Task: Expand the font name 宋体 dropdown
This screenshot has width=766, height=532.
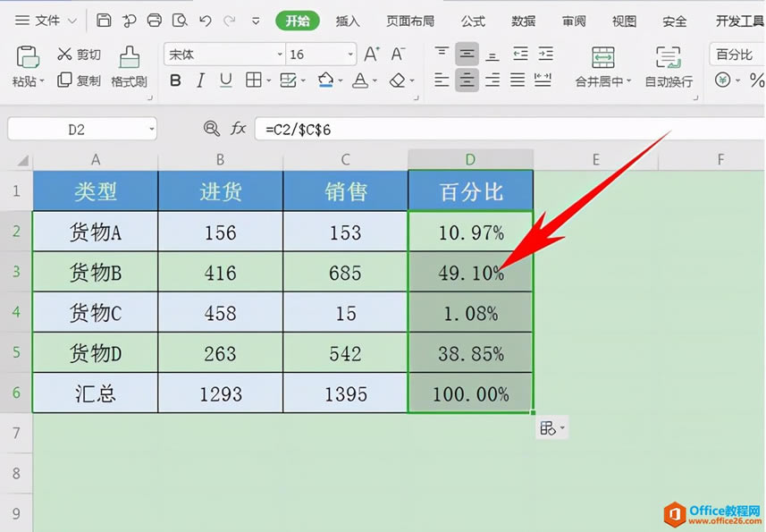Action: 280,55
